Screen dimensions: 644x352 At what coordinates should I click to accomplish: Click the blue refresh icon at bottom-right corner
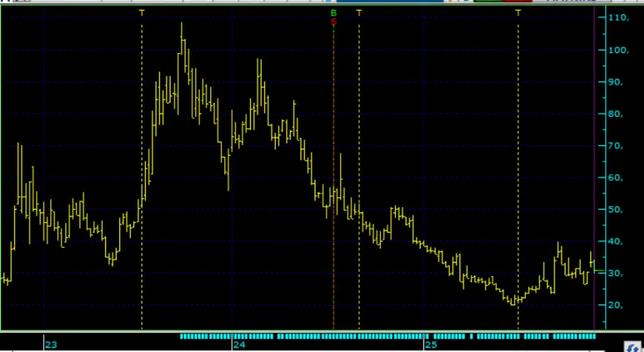coord(631,347)
